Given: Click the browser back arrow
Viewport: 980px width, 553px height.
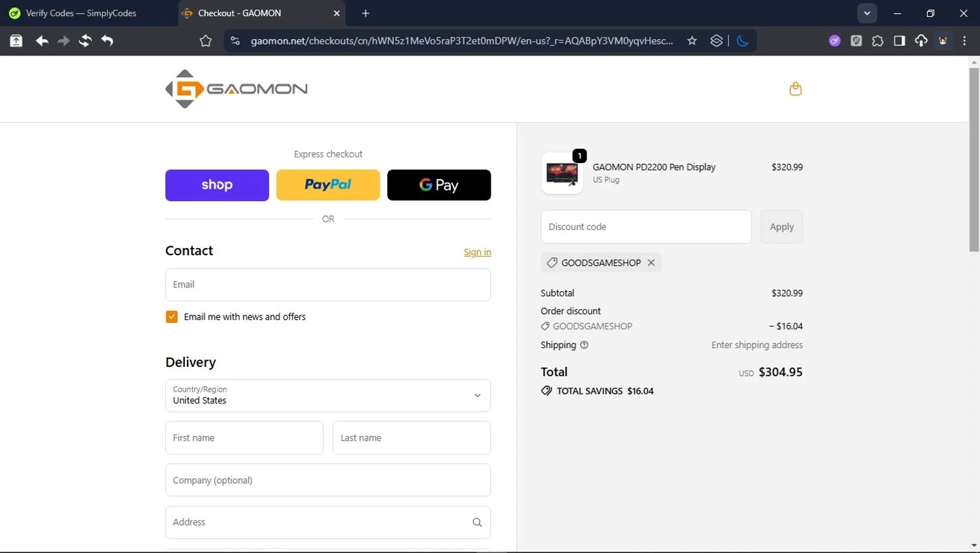Looking at the screenshot, I should click(x=42, y=40).
